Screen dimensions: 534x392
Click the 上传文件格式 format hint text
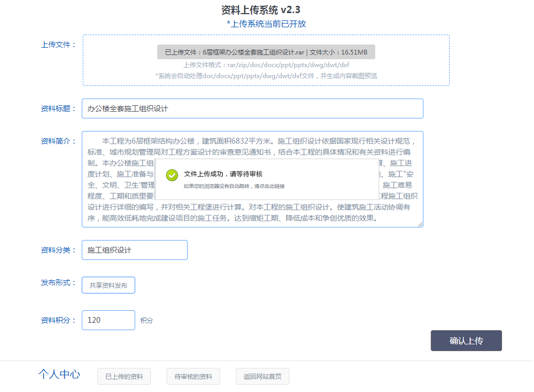tap(266, 64)
